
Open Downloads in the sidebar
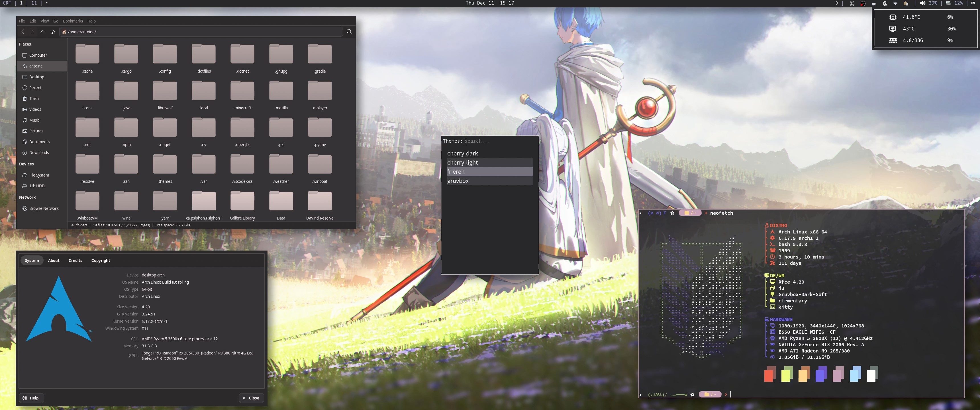[42, 153]
